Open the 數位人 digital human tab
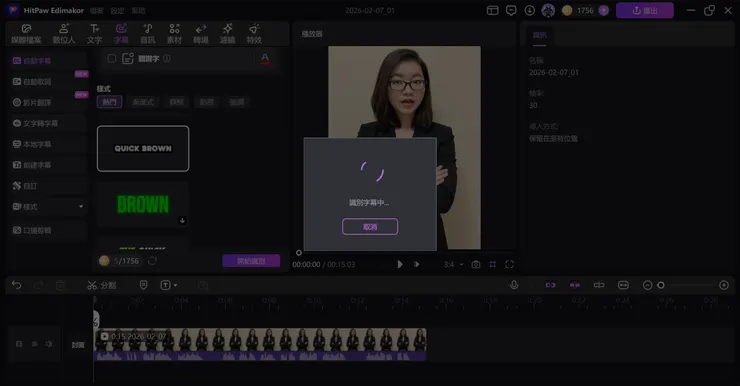This screenshot has height=386, width=740. point(64,34)
